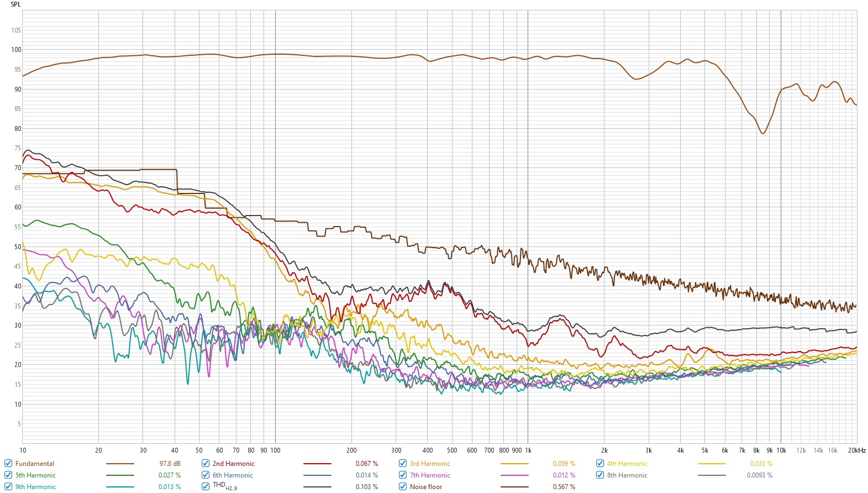This screenshot has height=493, width=868.
Task: Click the 0.103 % THD value
Action: click(x=367, y=487)
